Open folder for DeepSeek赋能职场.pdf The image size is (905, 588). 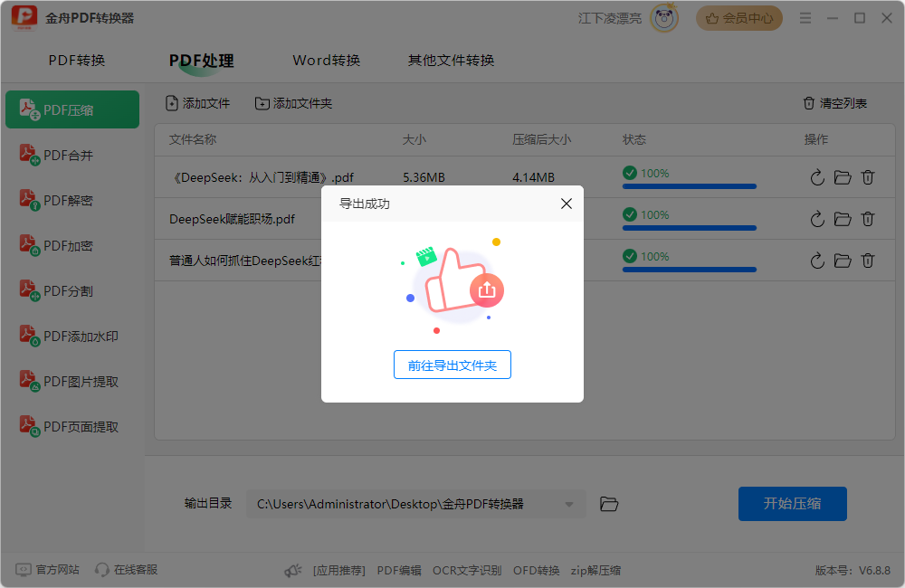pyautogui.click(x=843, y=219)
